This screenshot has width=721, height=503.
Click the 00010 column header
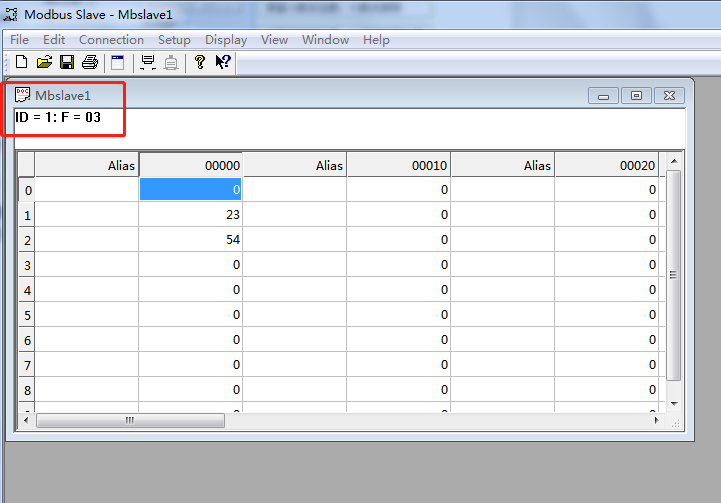pos(398,166)
